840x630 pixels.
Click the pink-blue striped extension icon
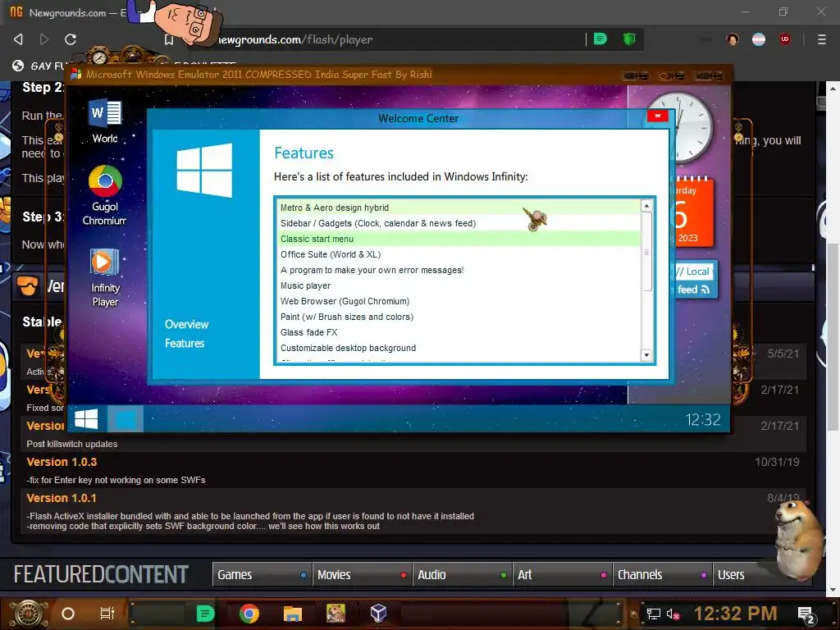(759, 39)
